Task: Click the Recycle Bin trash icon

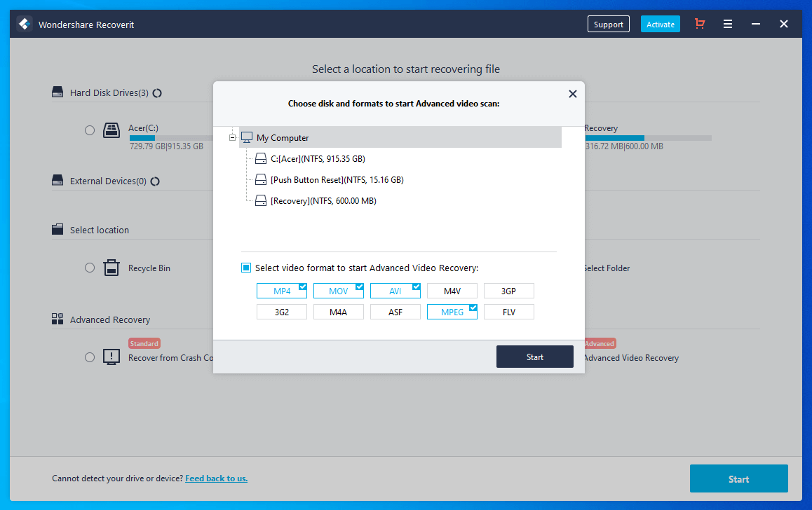Action: (111, 268)
